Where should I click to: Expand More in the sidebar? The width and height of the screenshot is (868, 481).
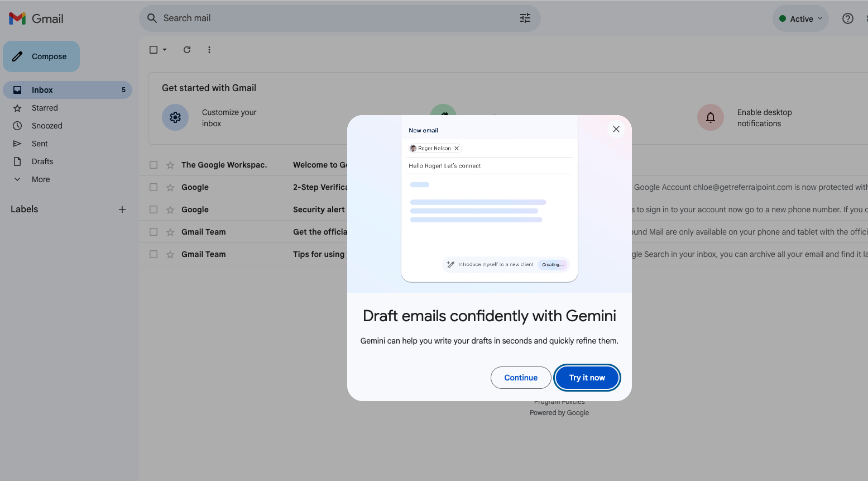pyautogui.click(x=41, y=179)
